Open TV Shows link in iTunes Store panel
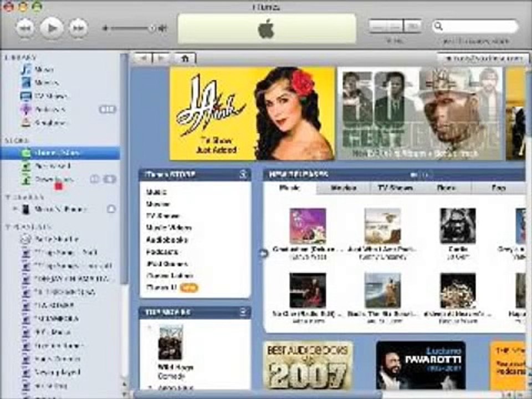Image resolution: width=532 pixels, height=399 pixels. coord(163,216)
